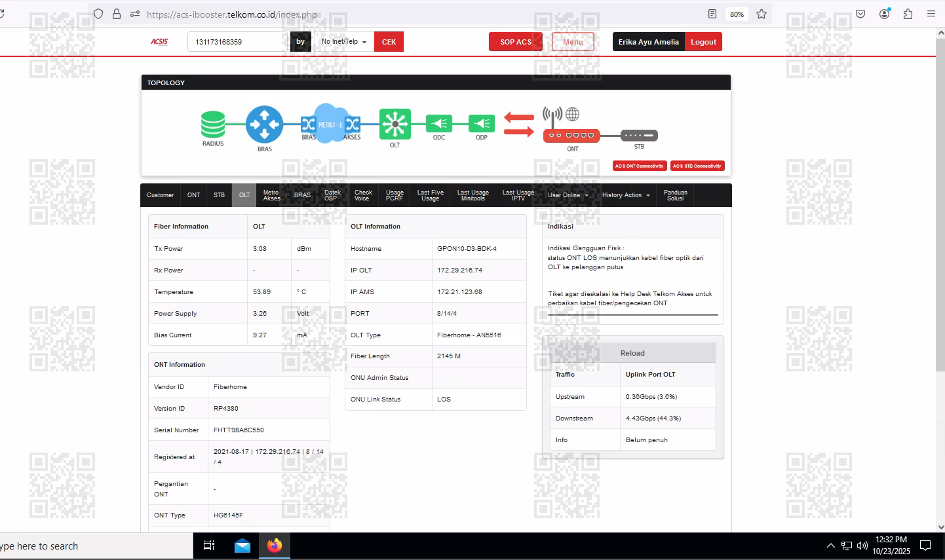Open the Firefox account icon

point(885,14)
